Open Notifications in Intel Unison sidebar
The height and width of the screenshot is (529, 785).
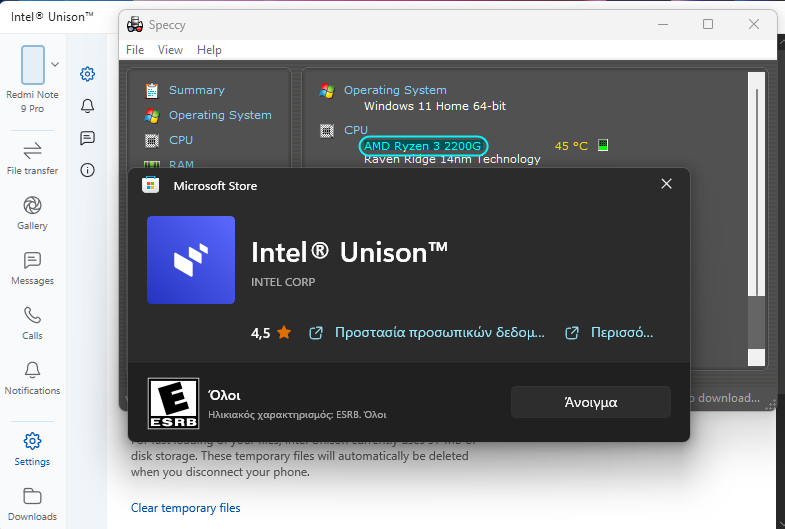click(x=33, y=379)
